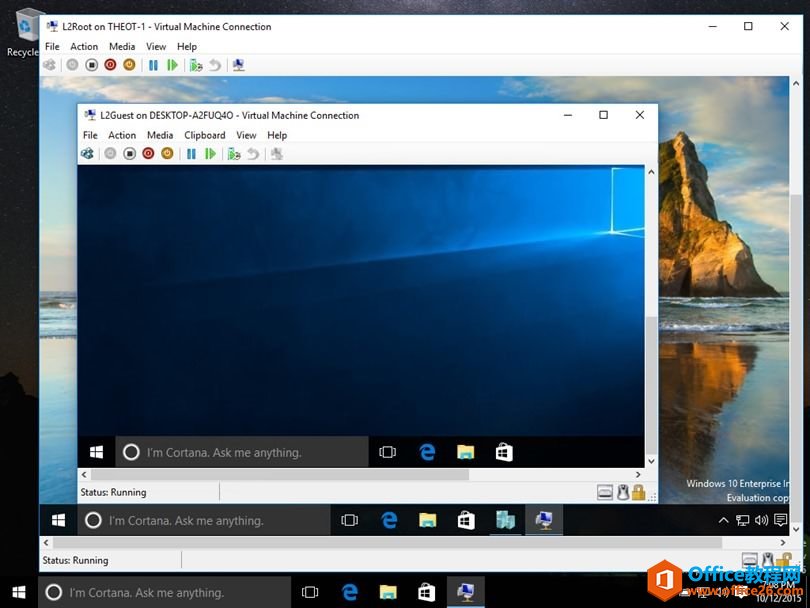Open Media menu in L2Guest window
This screenshot has width=810, height=608.
[160, 135]
